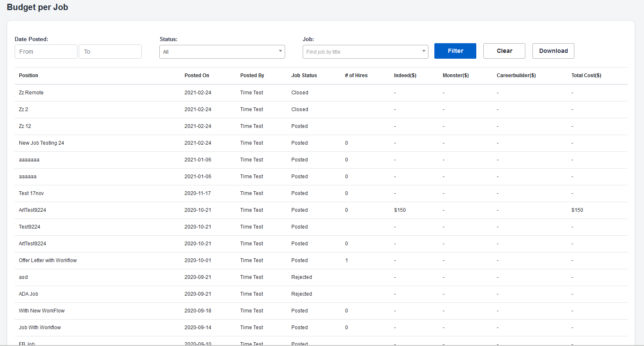The image size is (644, 346).
Task: Click the Date Posted From field
Action: coord(46,52)
